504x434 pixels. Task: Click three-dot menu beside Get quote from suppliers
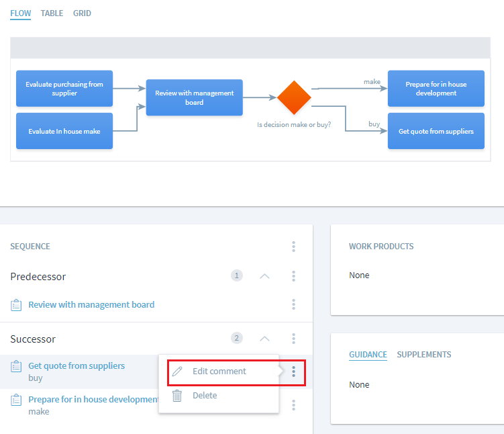tap(293, 372)
